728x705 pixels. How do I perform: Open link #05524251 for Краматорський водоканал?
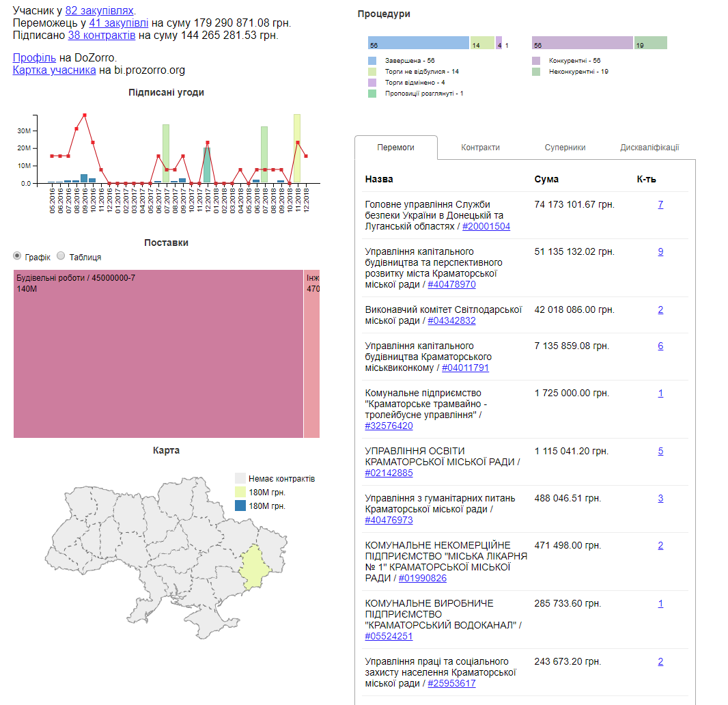click(x=387, y=636)
